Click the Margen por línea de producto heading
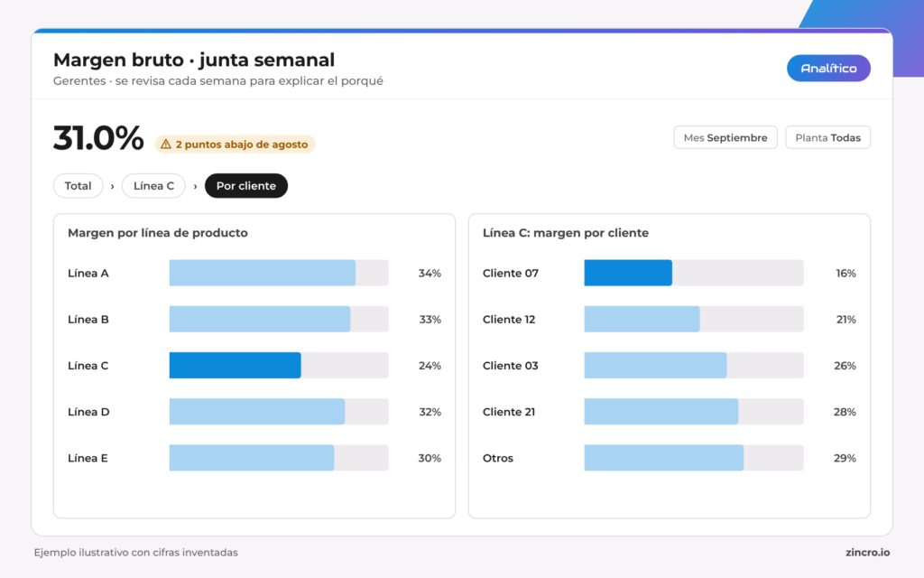 [157, 233]
